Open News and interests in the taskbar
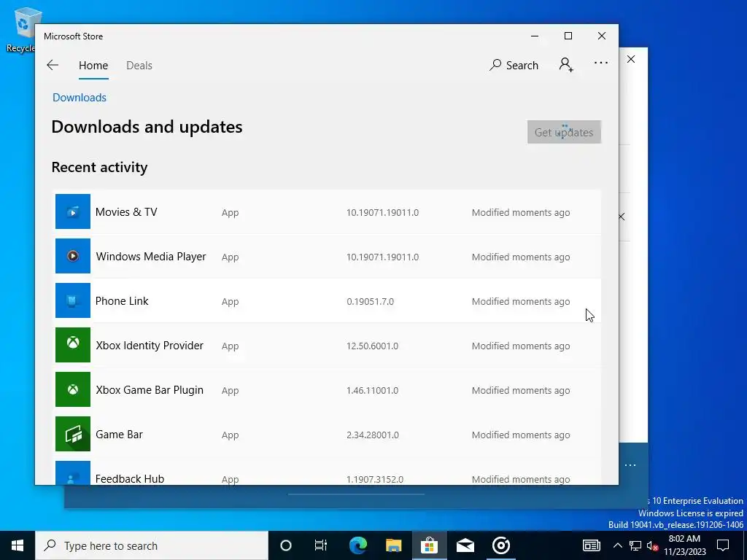 591,545
